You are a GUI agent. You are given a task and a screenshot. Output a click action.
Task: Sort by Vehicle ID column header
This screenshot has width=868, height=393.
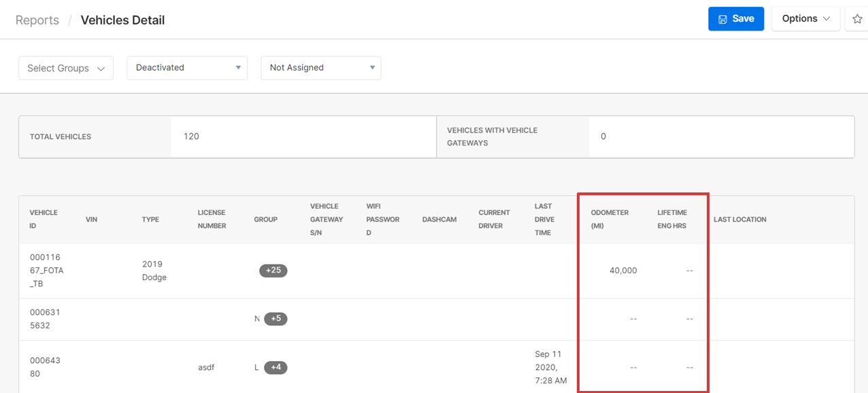click(44, 219)
